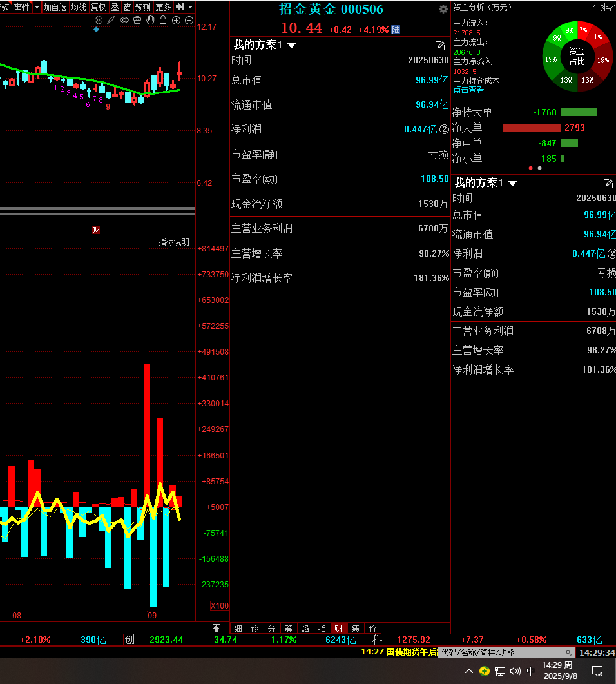This screenshot has width=616, height=684.
Task: Show hidden tray icons chevron
Action: coord(469,671)
